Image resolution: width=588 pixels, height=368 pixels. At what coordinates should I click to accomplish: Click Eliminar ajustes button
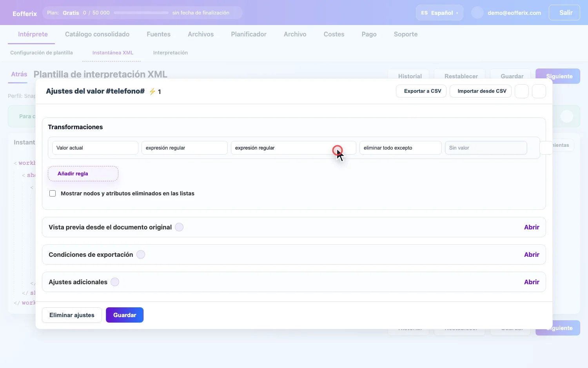(72, 315)
